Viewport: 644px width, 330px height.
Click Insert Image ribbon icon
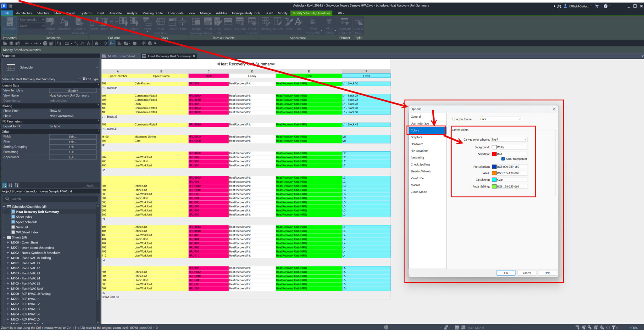pos(208,21)
